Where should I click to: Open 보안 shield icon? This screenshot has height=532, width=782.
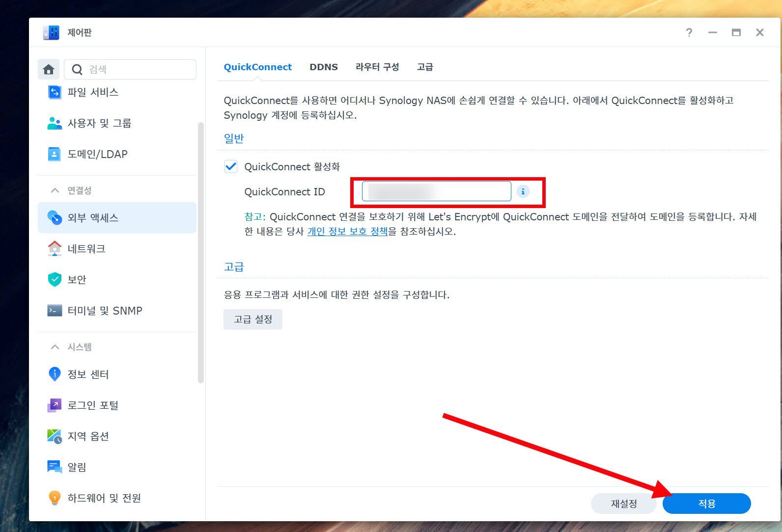tap(55, 279)
